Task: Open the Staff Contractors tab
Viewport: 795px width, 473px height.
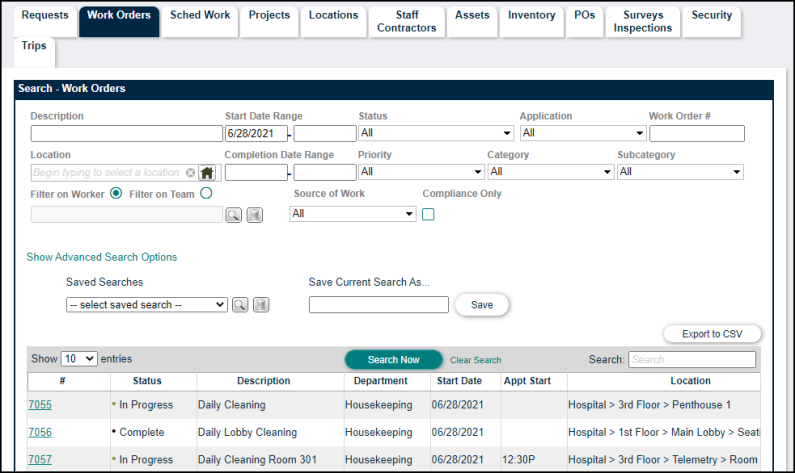Action: point(407,21)
